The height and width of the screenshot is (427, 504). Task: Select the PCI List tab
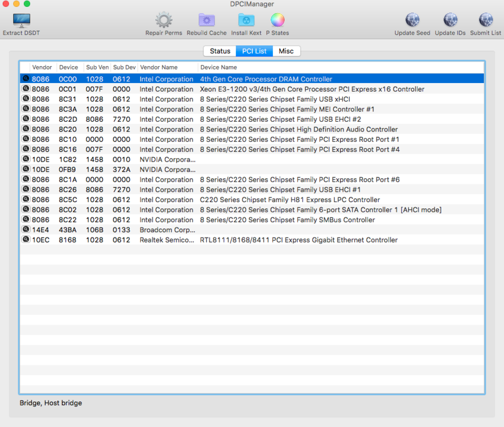[254, 51]
